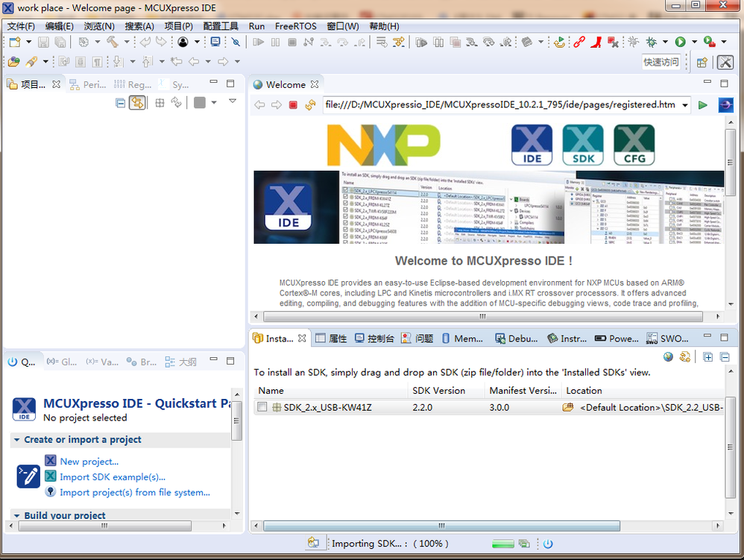
Task: Click the status bar progress view icon
Action: click(524, 544)
